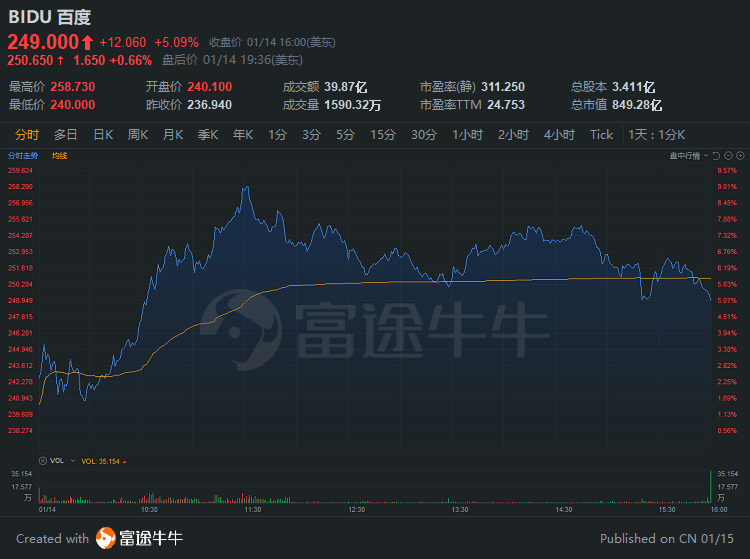Click the 849.28亿 market cap value

coord(637,105)
